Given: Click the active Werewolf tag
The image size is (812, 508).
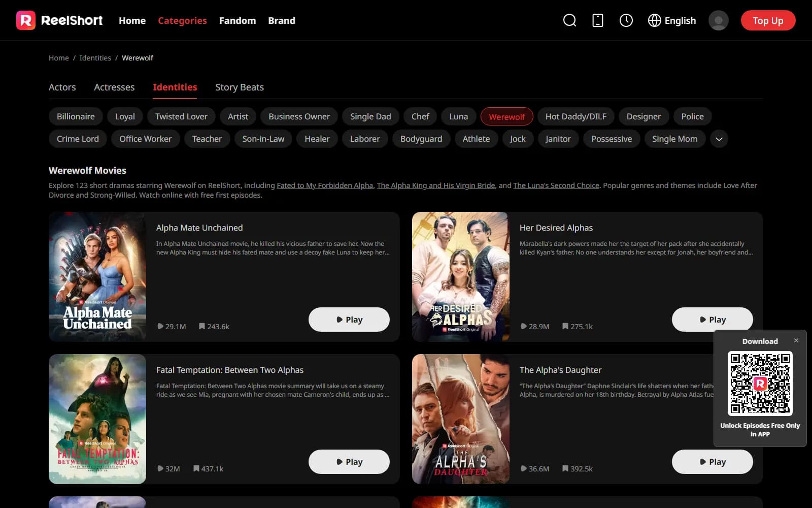Looking at the screenshot, I should click(506, 116).
